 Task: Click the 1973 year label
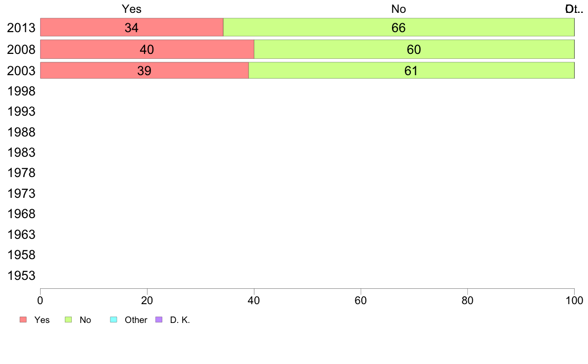(21, 193)
